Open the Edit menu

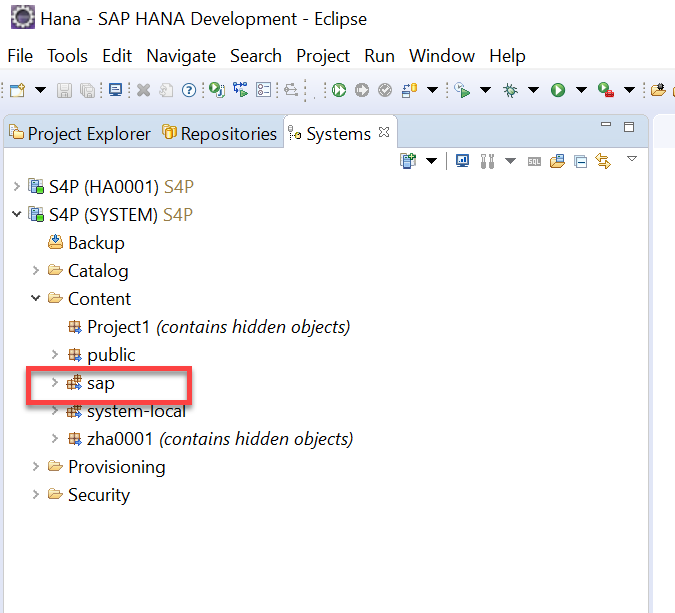pos(117,56)
